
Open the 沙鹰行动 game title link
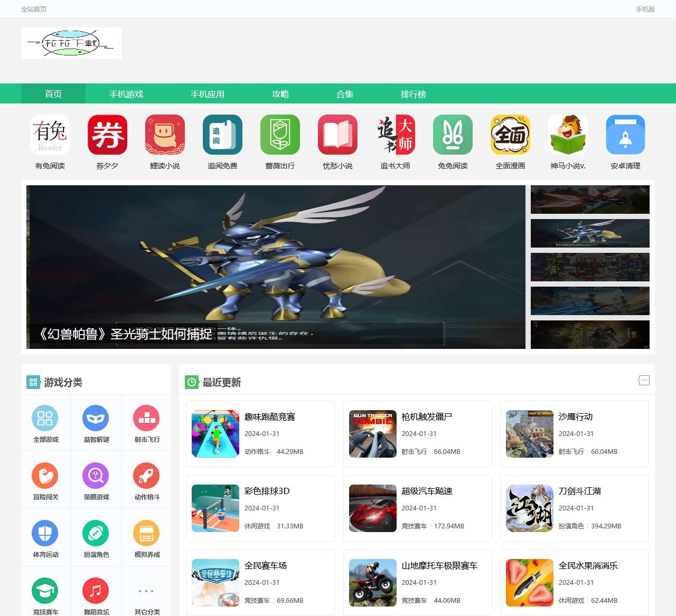pos(576,416)
